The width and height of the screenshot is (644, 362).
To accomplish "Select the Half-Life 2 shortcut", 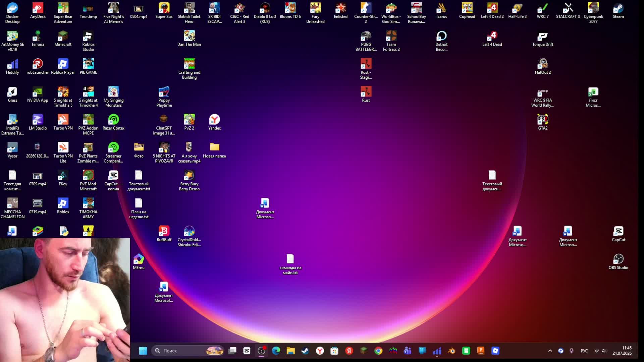I will point(517,10).
